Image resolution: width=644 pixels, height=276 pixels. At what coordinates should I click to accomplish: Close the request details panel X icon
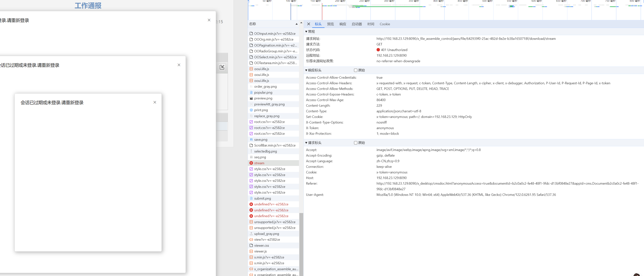pos(308,24)
